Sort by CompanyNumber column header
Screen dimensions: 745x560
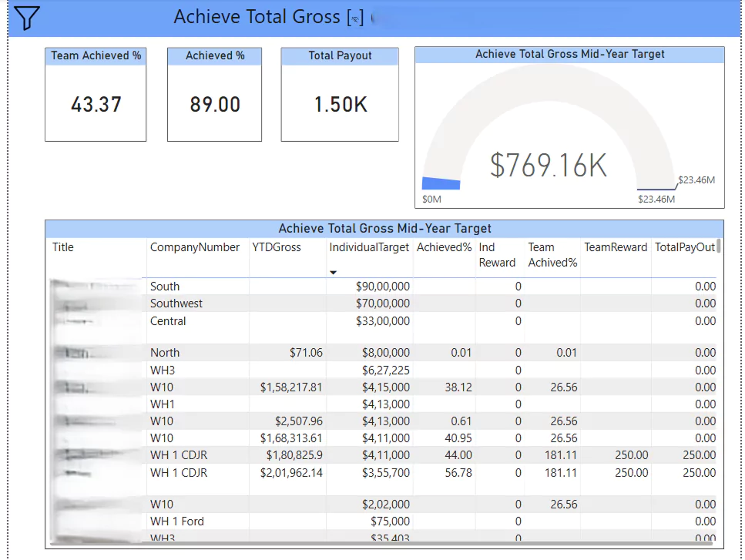tap(195, 247)
